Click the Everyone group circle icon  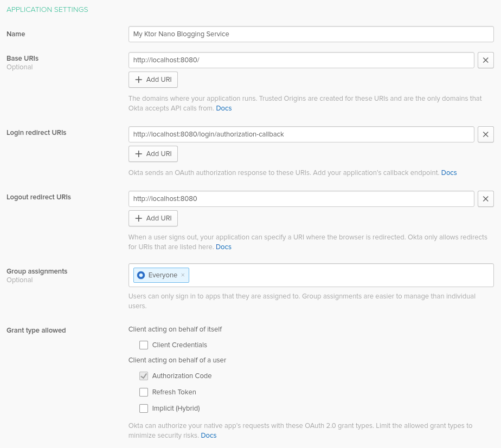pyautogui.click(x=141, y=275)
